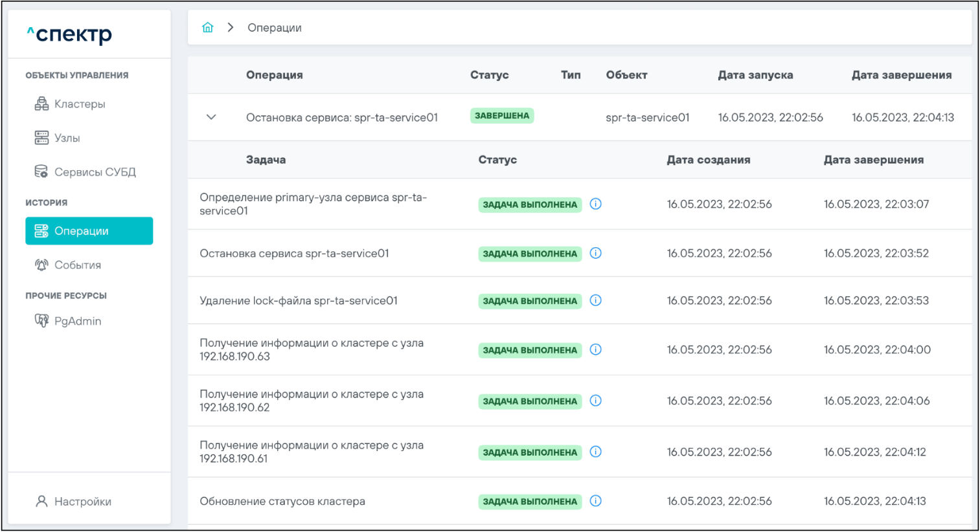Launch PgAdmin from other resources
Screen dimensions: 980x532
pos(77,321)
